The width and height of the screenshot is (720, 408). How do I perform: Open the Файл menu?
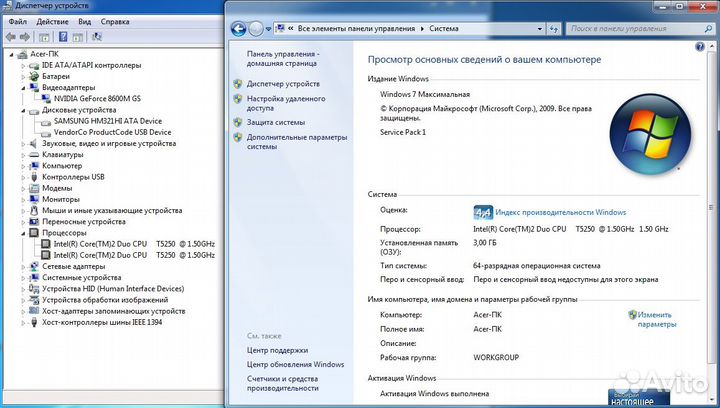pyautogui.click(x=17, y=22)
